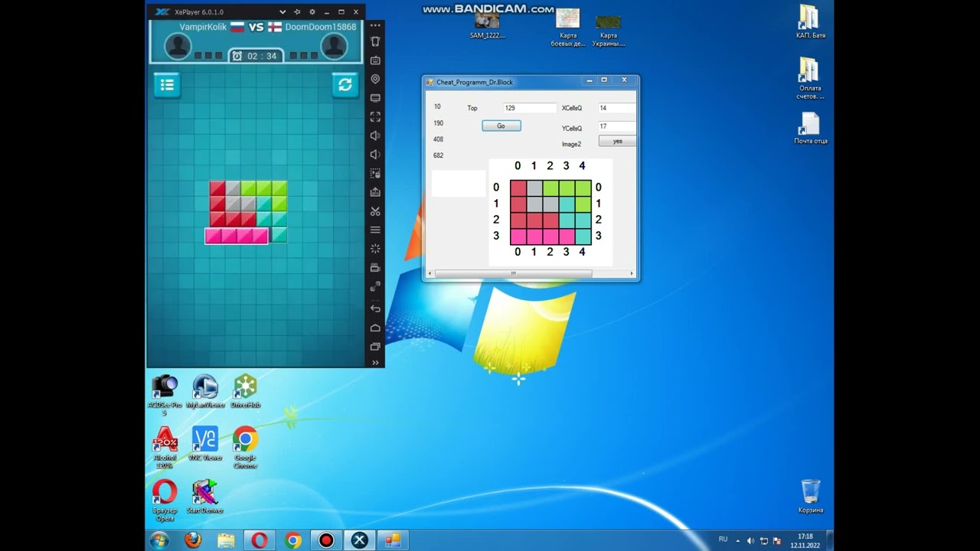Open XePlayer sidebar hamburger menu icon

point(375,230)
